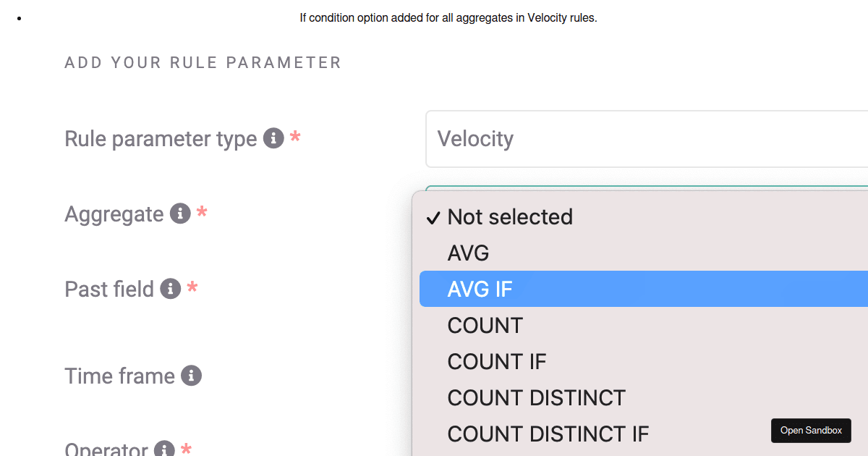Click the Past field info icon

170,289
